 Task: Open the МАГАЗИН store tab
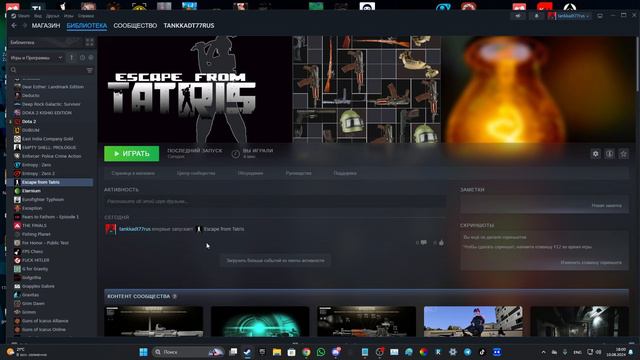click(46, 25)
